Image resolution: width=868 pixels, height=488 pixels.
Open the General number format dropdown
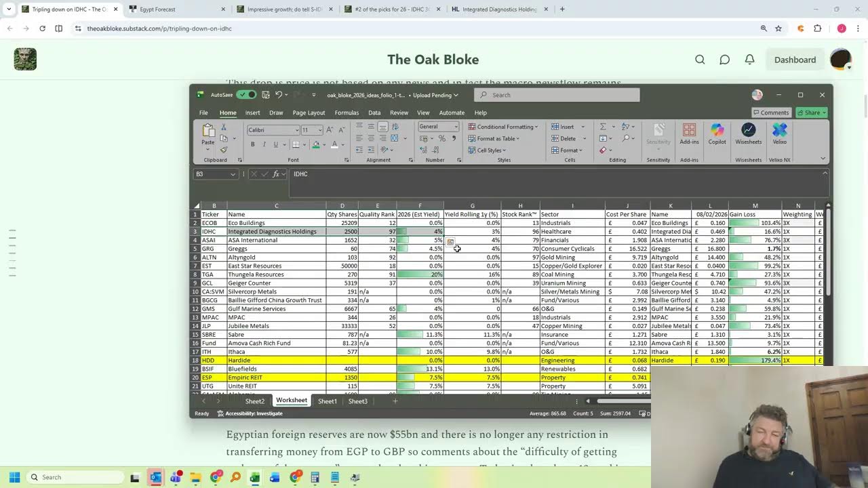[456, 127]
